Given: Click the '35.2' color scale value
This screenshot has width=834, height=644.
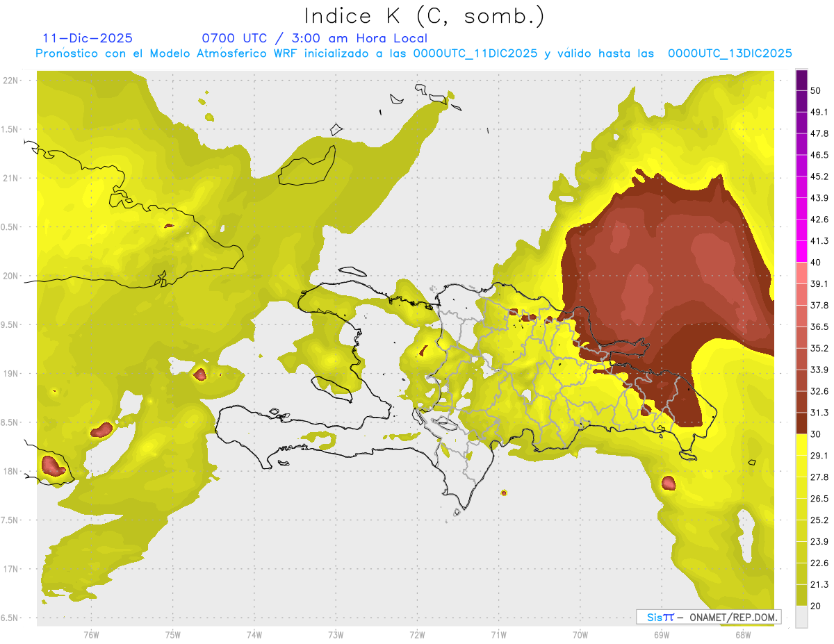Looking at the screenshot, I should (820, 348).
